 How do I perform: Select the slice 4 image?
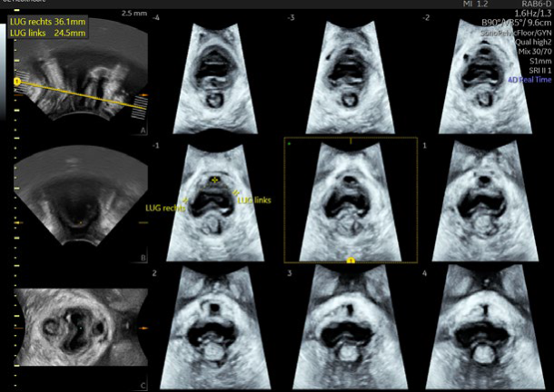point(486,325)
